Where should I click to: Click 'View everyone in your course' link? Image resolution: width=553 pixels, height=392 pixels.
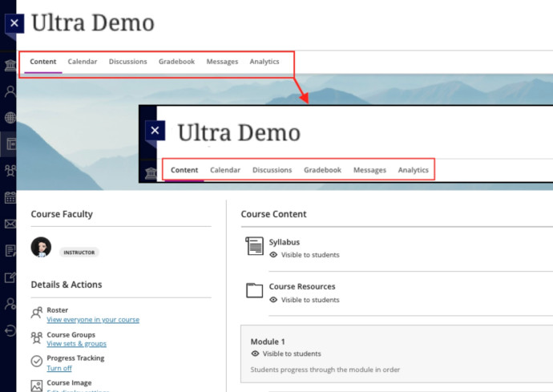pyautogui.click(x=93, y=320)
